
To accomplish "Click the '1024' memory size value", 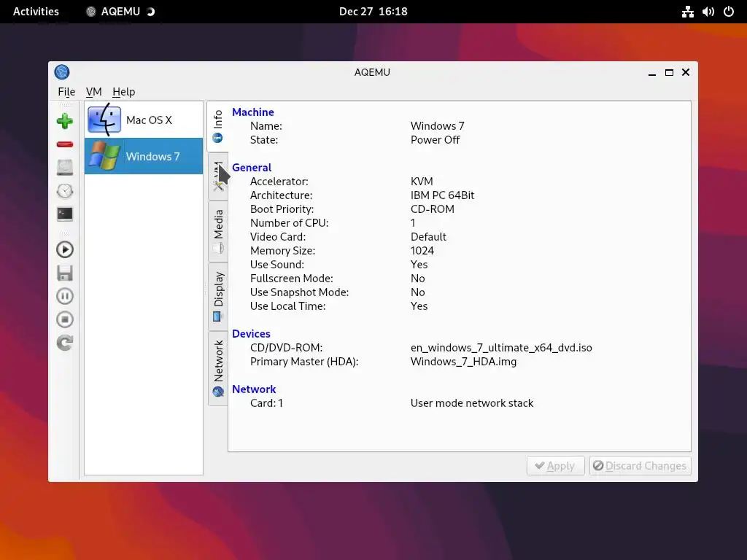I will (422, 251).
